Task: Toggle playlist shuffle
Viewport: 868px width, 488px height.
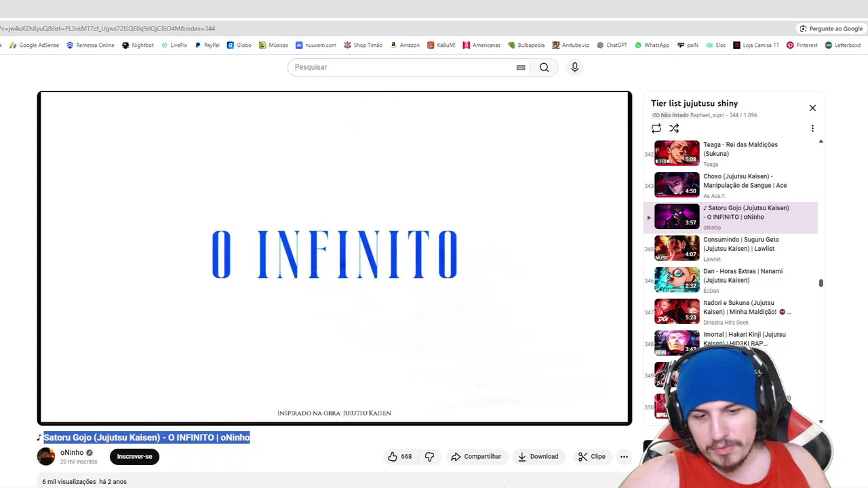Action: 674,128
